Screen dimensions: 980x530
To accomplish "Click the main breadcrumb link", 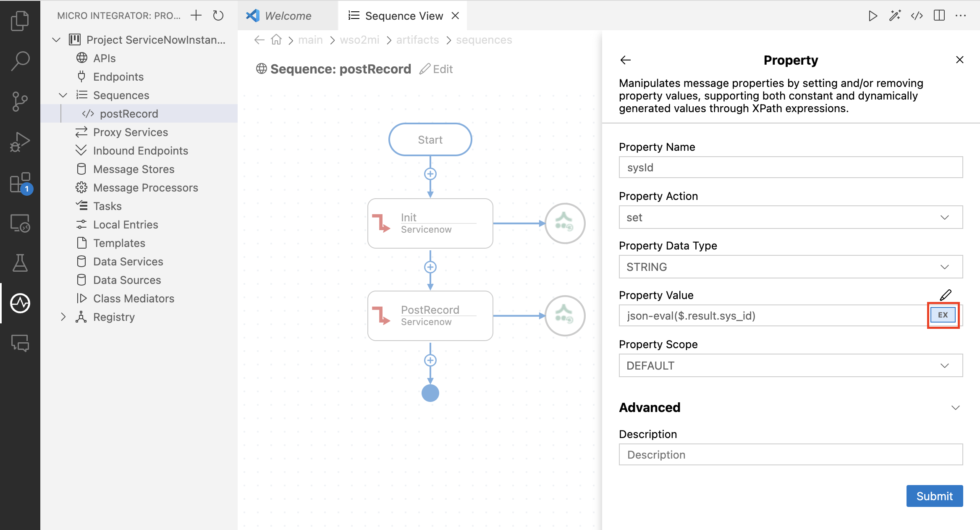I will tap(310, 40).
